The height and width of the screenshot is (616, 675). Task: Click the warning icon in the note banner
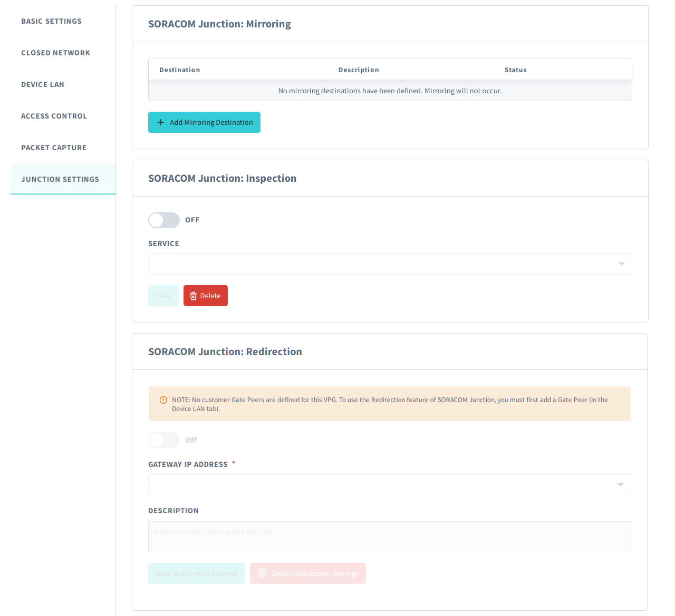(163, 400)
